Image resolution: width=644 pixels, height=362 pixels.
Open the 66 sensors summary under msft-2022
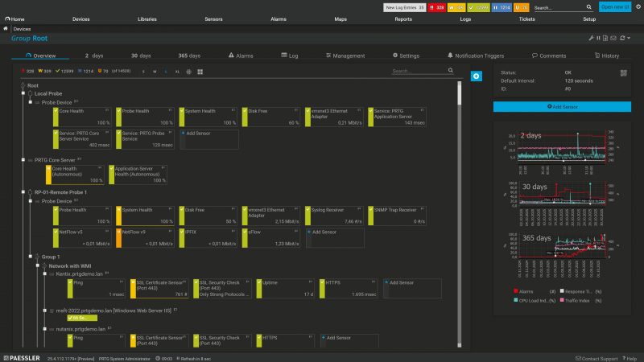[x=82, y=318]
